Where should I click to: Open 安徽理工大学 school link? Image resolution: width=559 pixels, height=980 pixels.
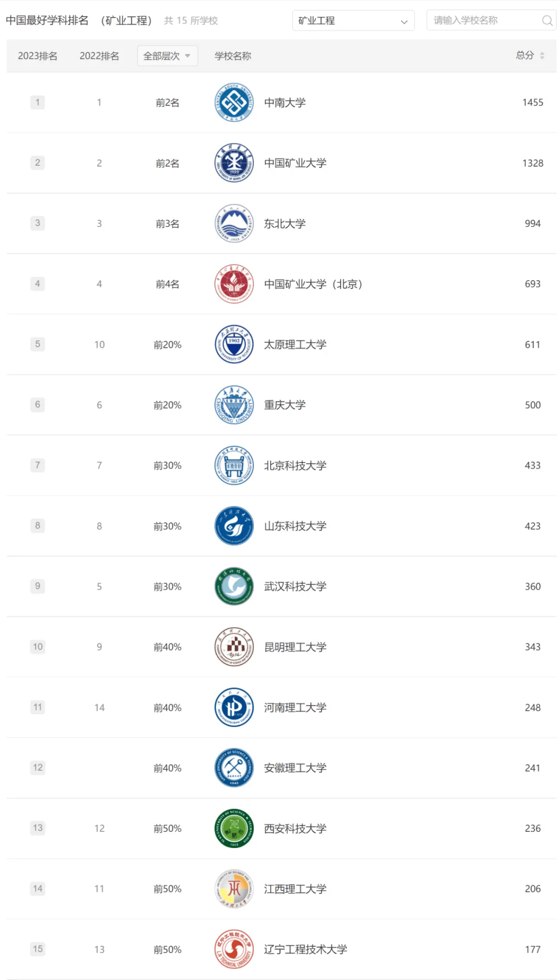[295, 768]
